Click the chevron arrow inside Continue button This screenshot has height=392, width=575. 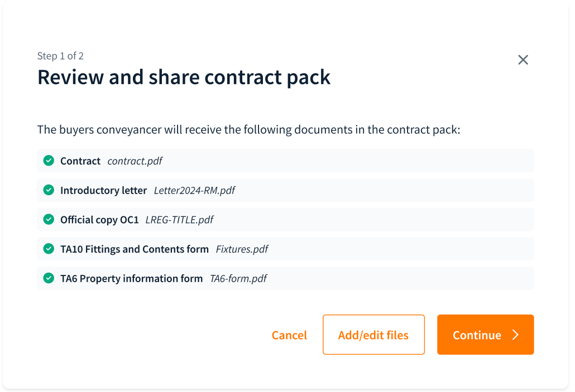click(x=516, y=335)
